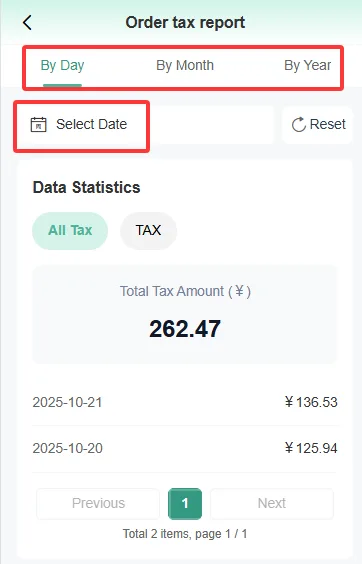Click the empty date field area
The height and width of the screenshot is (564, 362).
click(212, 125)
